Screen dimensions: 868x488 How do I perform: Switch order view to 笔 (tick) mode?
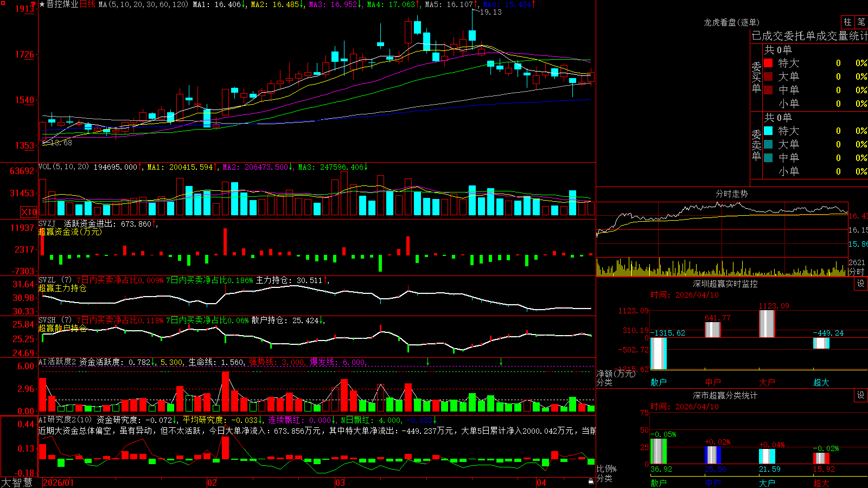[x=861, y=22]
